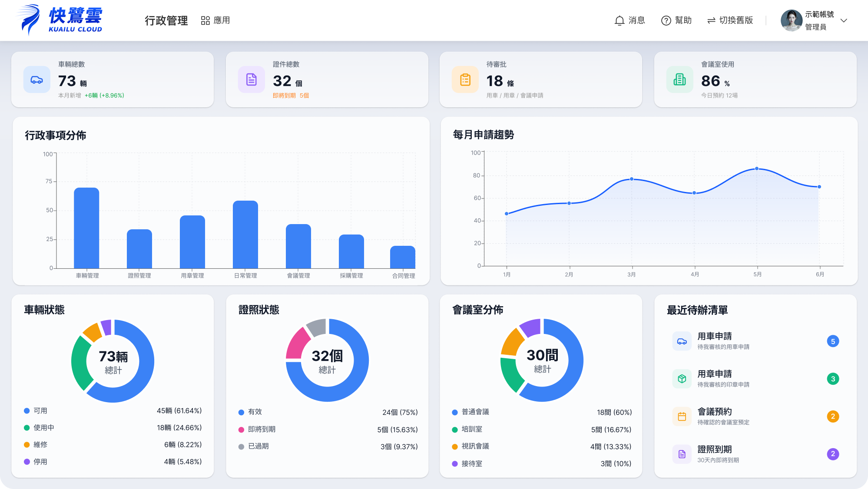The width and height of the screenshot is (868, 489).
Task: Click the car icon beside 用車申請
Action: click(682, 341)
